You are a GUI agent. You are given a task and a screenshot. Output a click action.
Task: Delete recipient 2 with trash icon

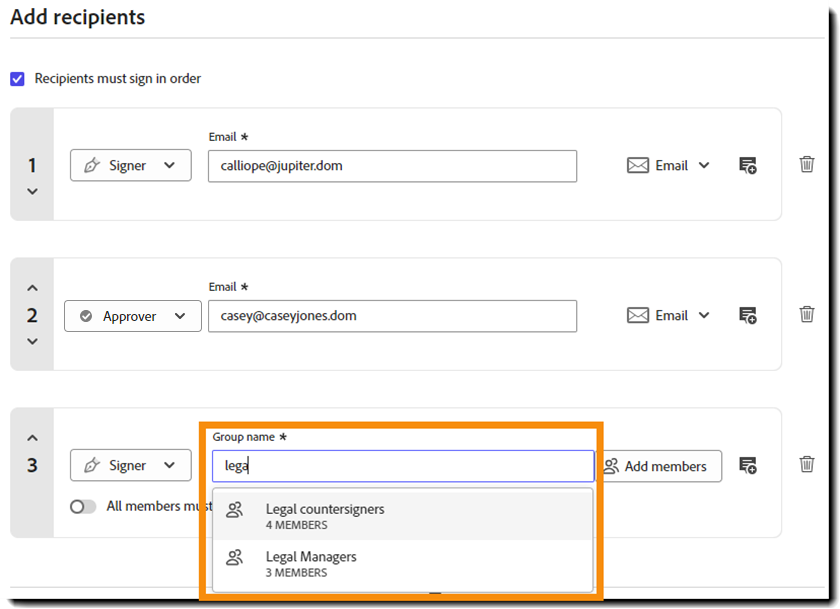pos(806,314)
